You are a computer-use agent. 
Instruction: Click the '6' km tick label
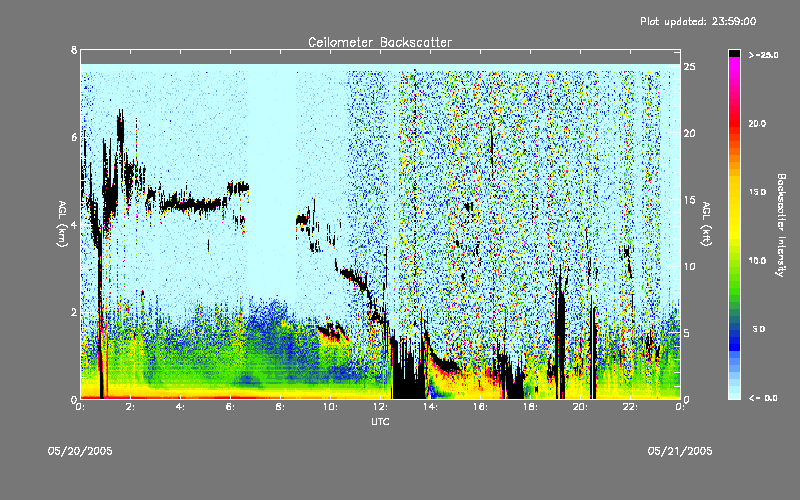74,137
